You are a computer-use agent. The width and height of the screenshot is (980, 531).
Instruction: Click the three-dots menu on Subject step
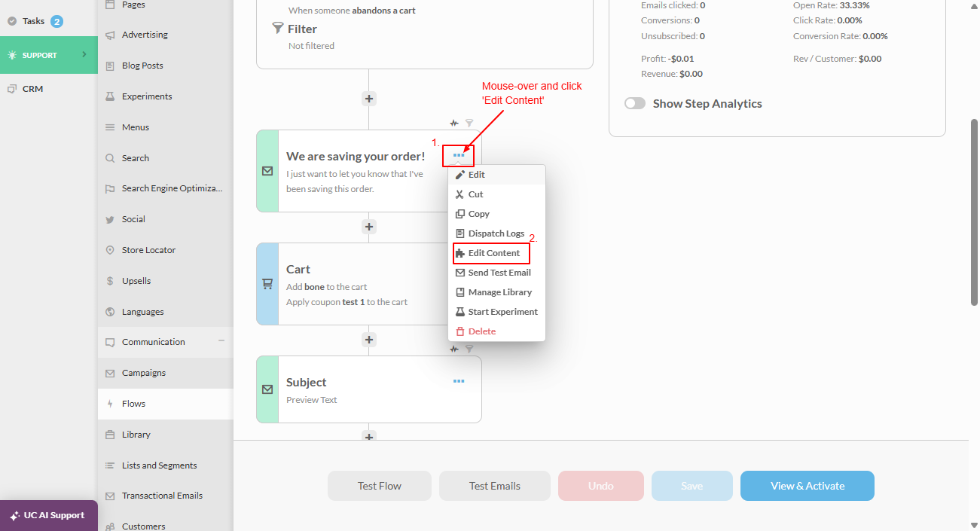coord(459,381)
